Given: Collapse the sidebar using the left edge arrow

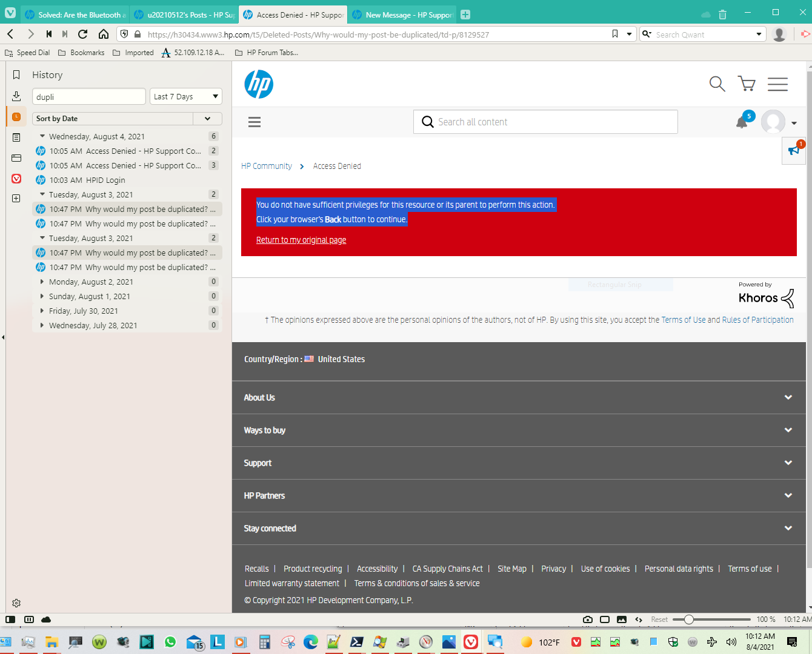Looking at the screenshot, I should 4,337.
